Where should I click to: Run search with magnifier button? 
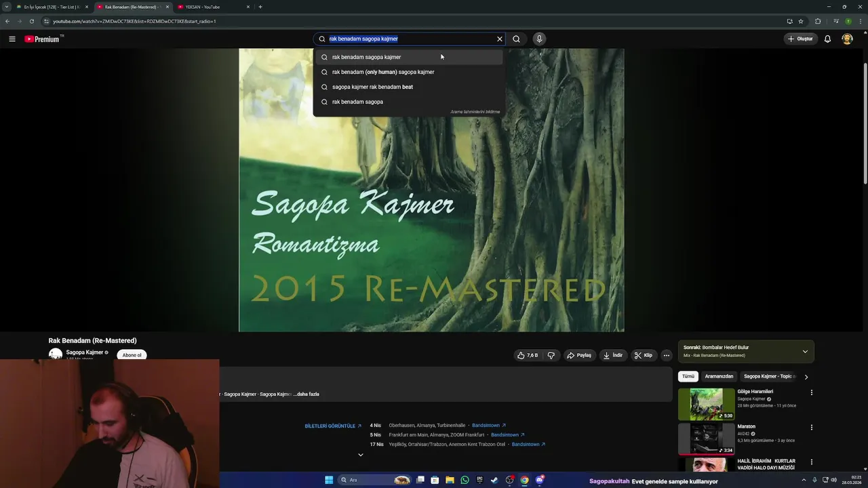click(x=516, y=39)
